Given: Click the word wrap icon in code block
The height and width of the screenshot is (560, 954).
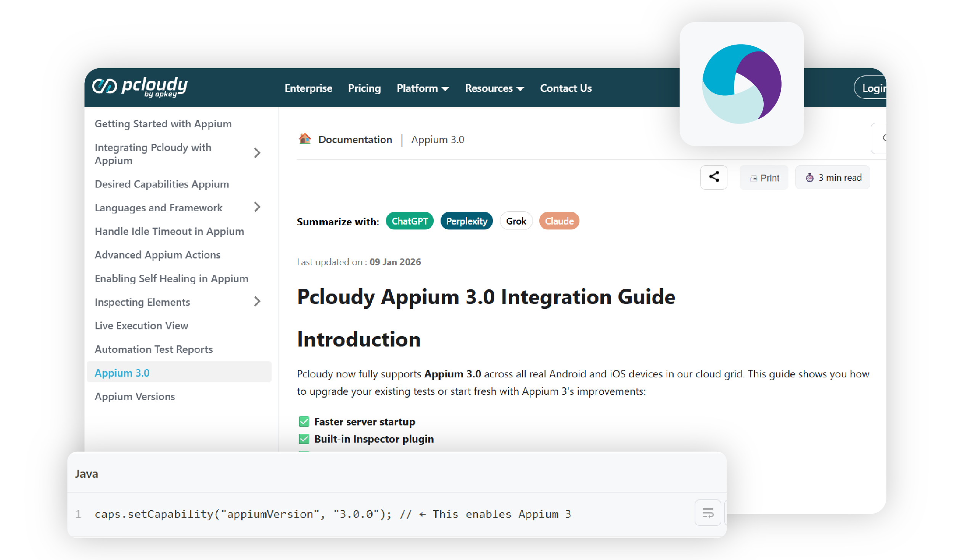Looking at the screenshot, I should pyautogui.click(x=708, y=513).
